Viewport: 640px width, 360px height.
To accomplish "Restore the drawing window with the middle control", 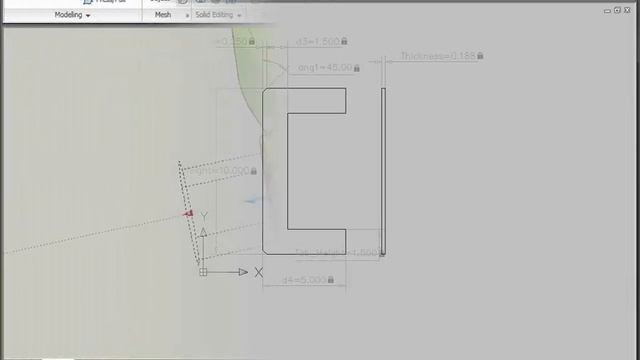I will click(617, 10).
